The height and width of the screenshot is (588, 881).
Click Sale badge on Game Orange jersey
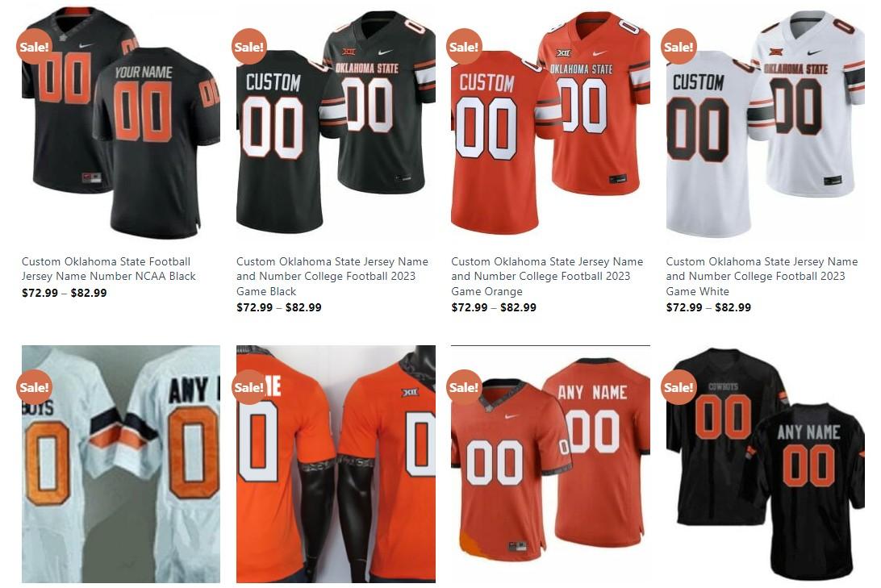464,46
